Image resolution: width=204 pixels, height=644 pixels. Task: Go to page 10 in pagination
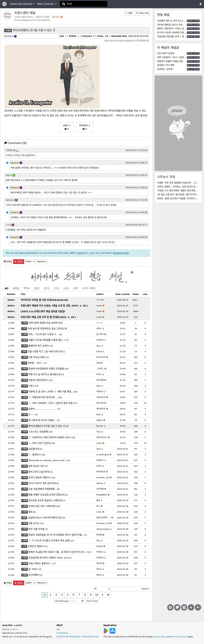point(97,595)
